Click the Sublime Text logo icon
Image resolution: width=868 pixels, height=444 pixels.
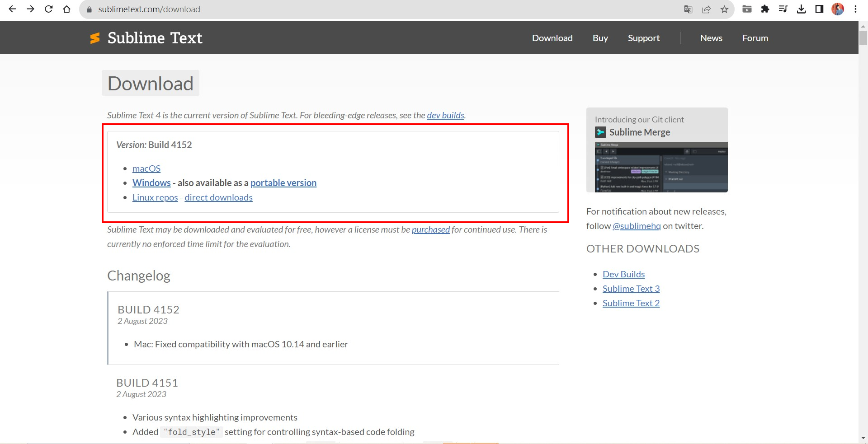tap(95, 38)
